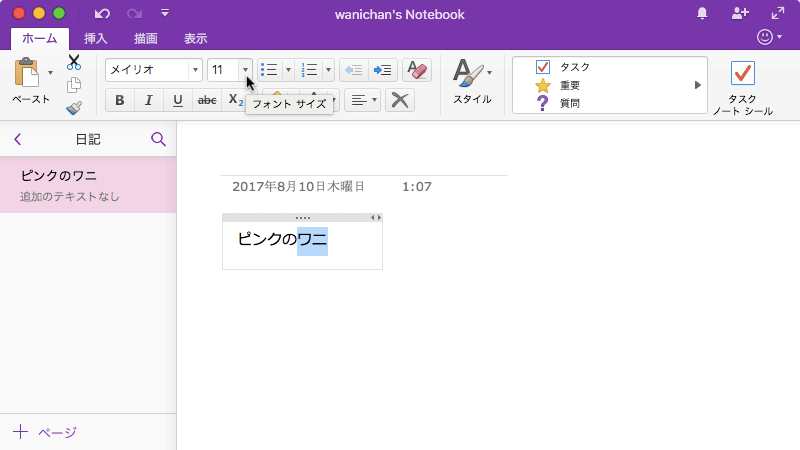Expand the Styles dropdown arrow

[x=489, y=72]
